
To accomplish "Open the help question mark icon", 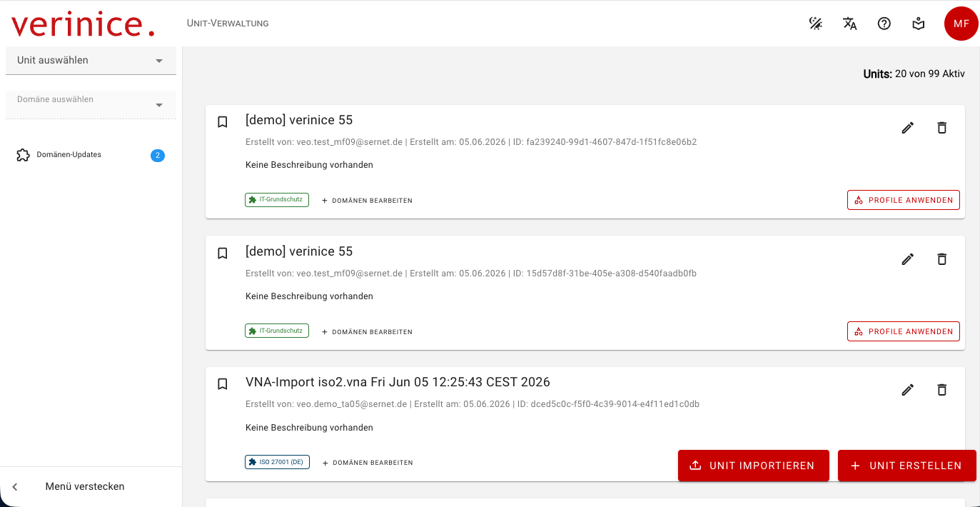I will coord(884,24).
